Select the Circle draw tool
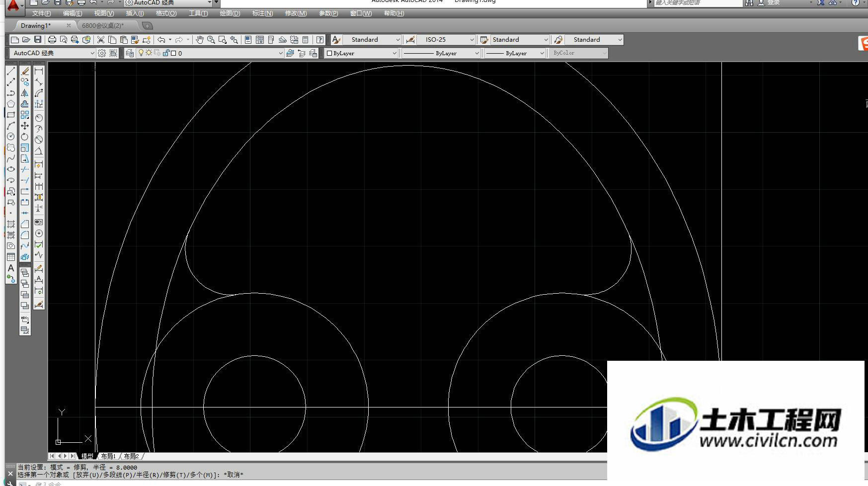Viewport: 868px width, 486px height. pos(11,137)
